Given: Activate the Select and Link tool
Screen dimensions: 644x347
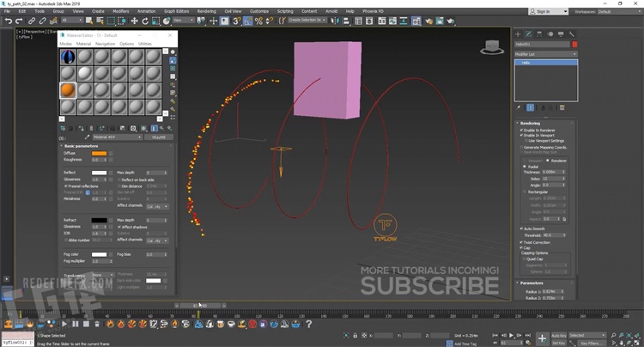Looking at the screenshot, I should pos(32,21).
